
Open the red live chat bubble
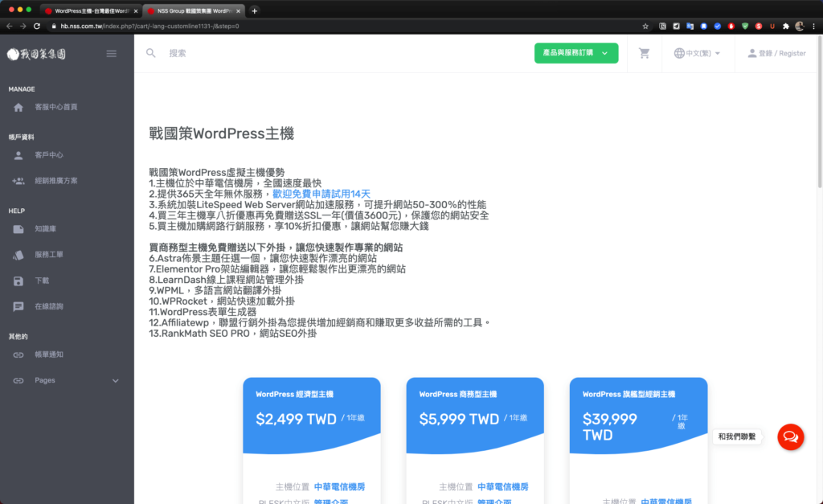coord(791,436)
